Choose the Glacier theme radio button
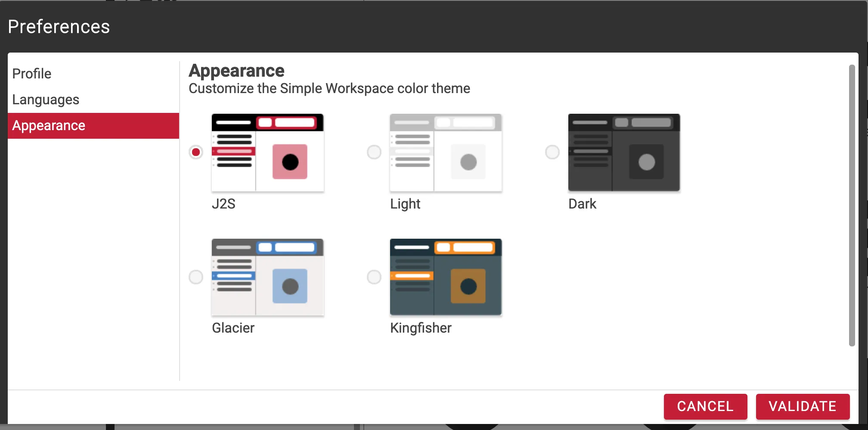The height and width of the screenshot is (430, 868). click(196, 277)
